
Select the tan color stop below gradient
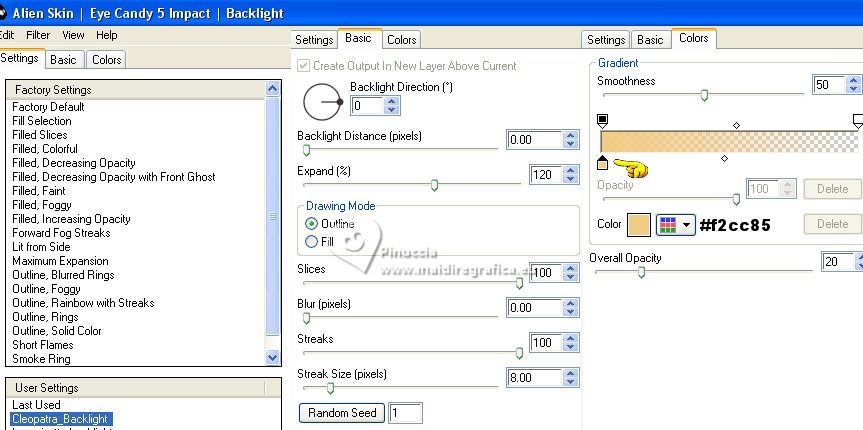602,163
